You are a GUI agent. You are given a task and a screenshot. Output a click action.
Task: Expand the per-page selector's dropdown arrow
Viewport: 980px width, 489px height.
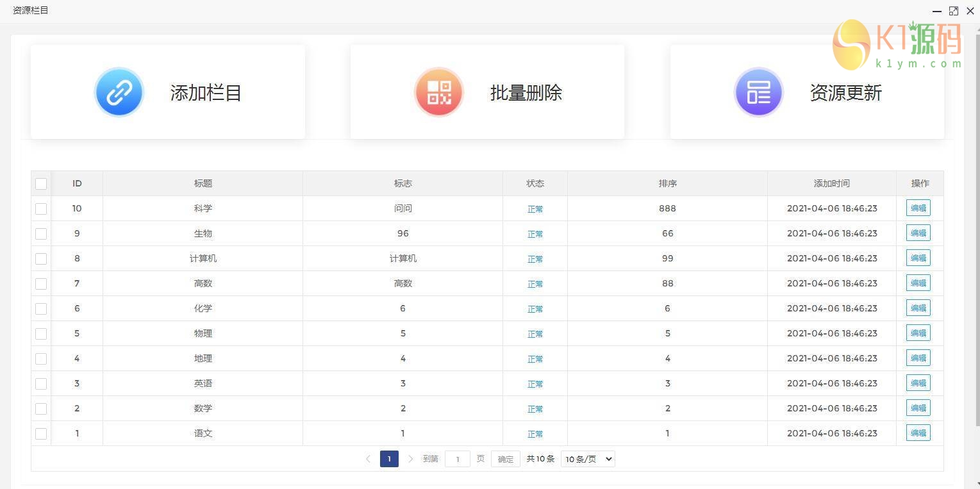[x=608, y=459]
